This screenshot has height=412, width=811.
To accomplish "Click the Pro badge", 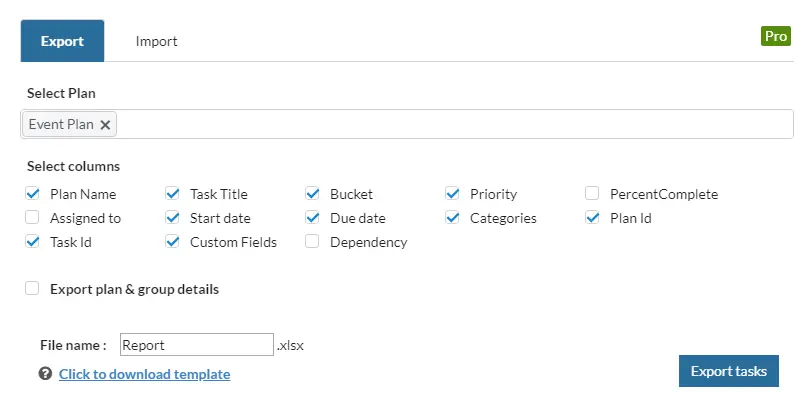I will tap(776, 36).
